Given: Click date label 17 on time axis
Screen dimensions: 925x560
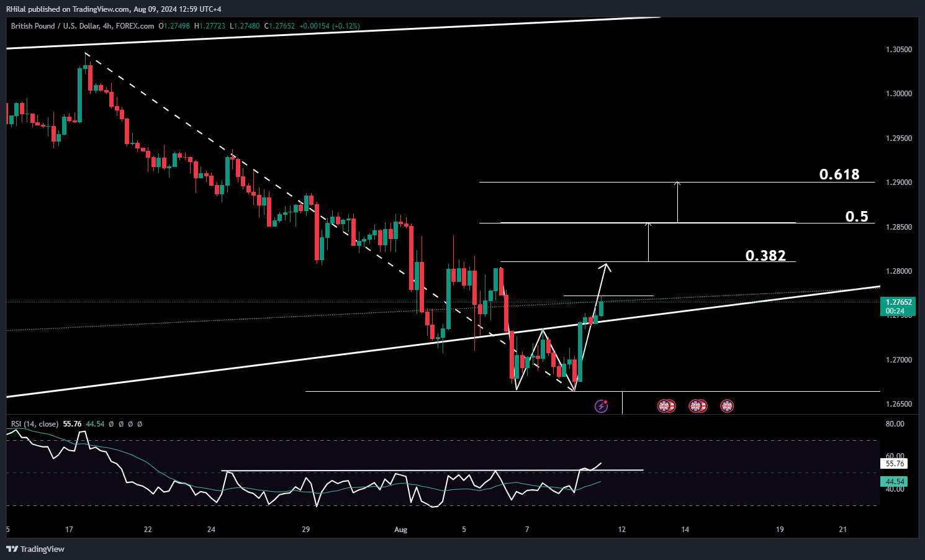Looking at the screenshot, I should 69,530.
